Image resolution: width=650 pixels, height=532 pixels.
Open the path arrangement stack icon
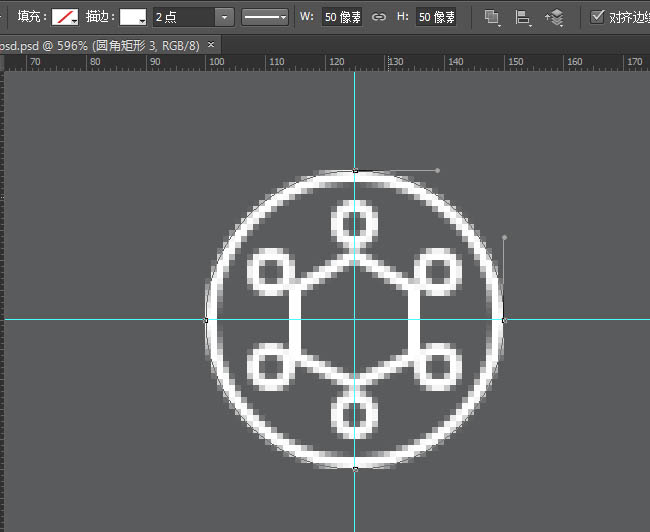click(553, 17)
